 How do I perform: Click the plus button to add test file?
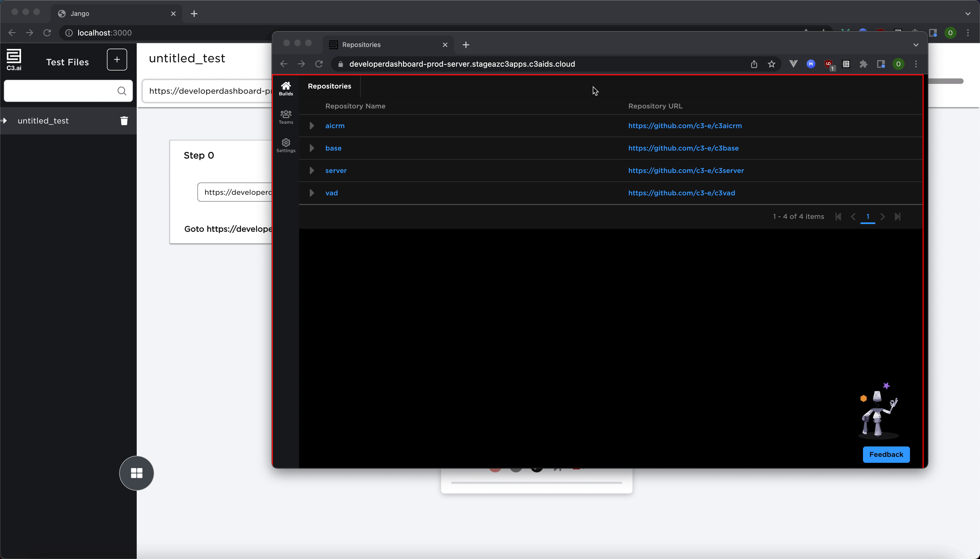point(117,60)
